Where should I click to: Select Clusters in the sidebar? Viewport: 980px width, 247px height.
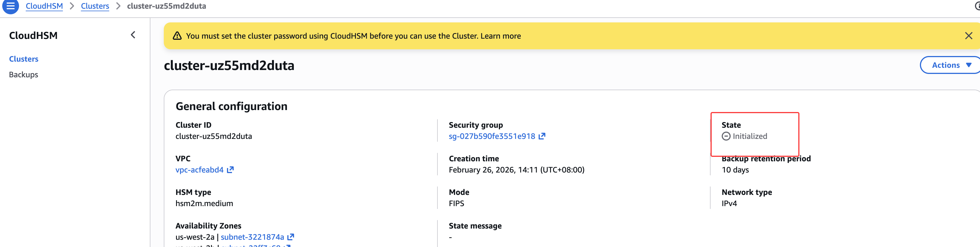tap(23, 59)
